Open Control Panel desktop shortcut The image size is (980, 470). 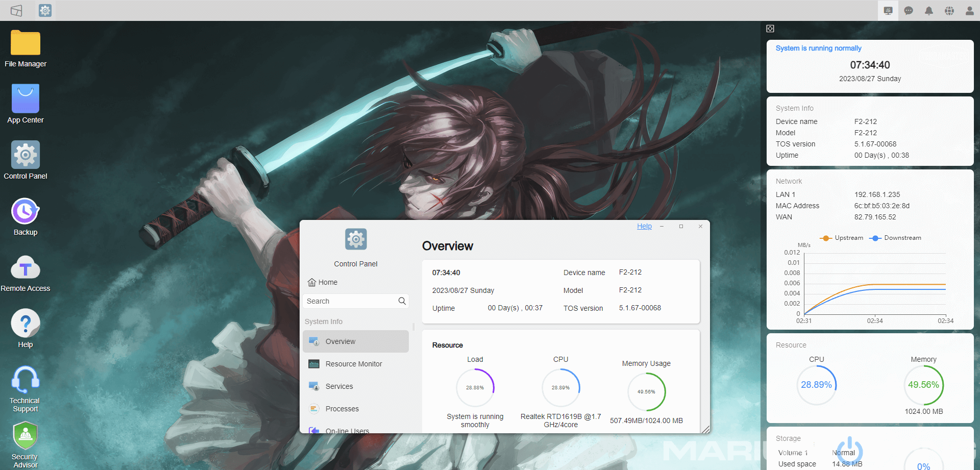[26, 155]
